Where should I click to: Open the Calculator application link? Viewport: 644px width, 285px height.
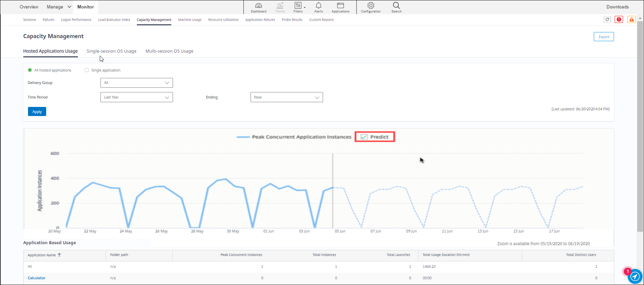coord(37,278)
